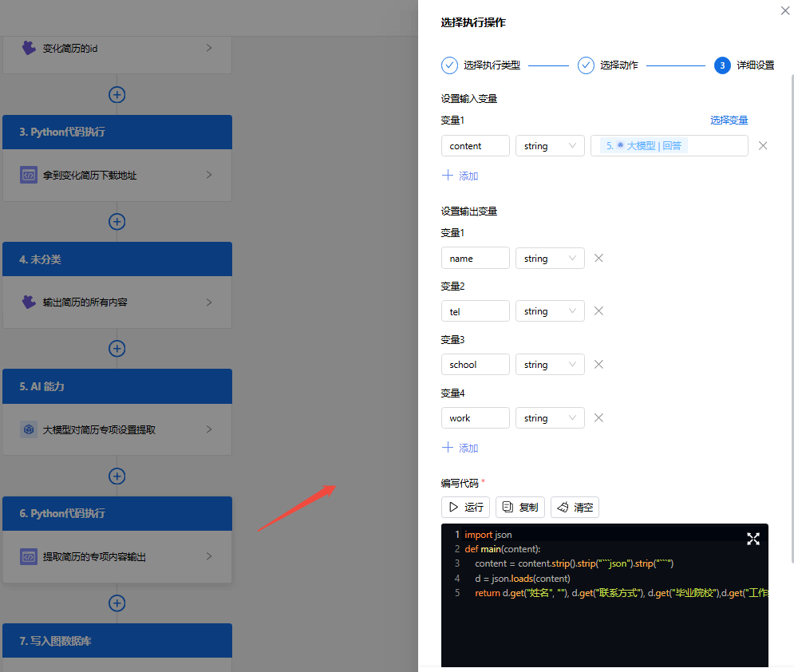Open the 选择变量 link
The image size is (794, 672).
coord(729,120)
